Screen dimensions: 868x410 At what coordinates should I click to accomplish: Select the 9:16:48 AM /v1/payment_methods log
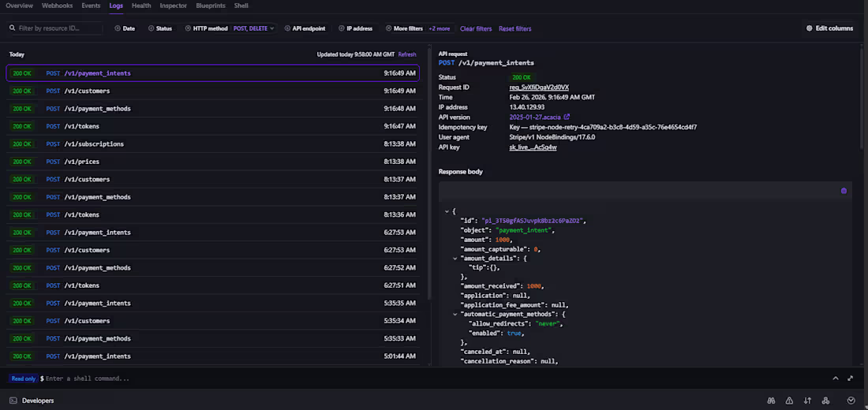(212, 109)
